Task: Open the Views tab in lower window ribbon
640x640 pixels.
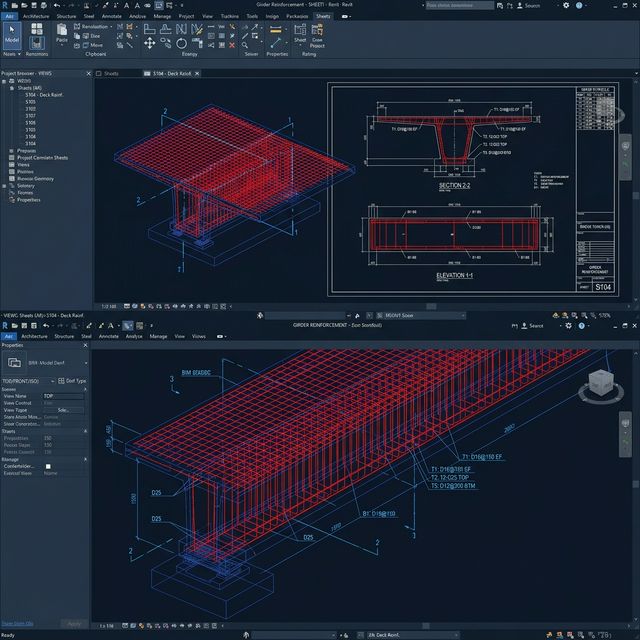Action: tap(199, 336)
